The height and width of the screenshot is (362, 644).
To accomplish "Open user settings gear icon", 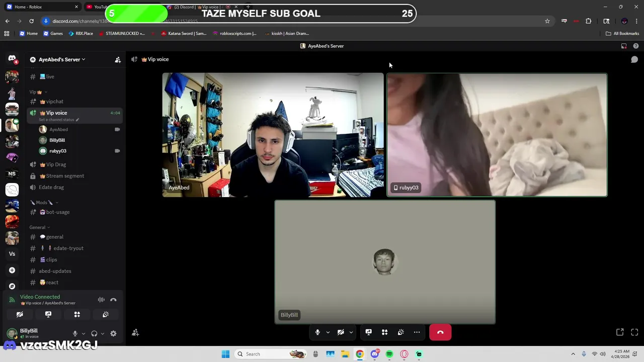I will coord(113,333).
